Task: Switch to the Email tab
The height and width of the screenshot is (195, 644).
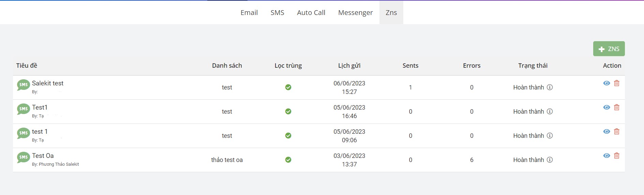Action: coord(249,13)
